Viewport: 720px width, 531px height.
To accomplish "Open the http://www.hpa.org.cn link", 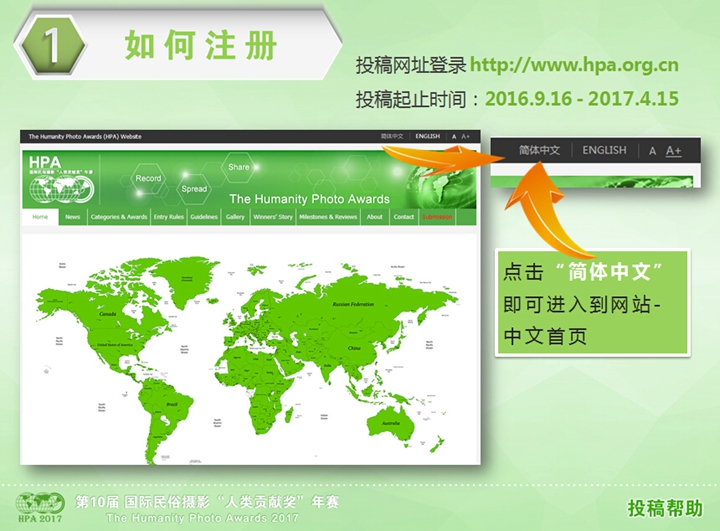I will (x=574, y=65).
